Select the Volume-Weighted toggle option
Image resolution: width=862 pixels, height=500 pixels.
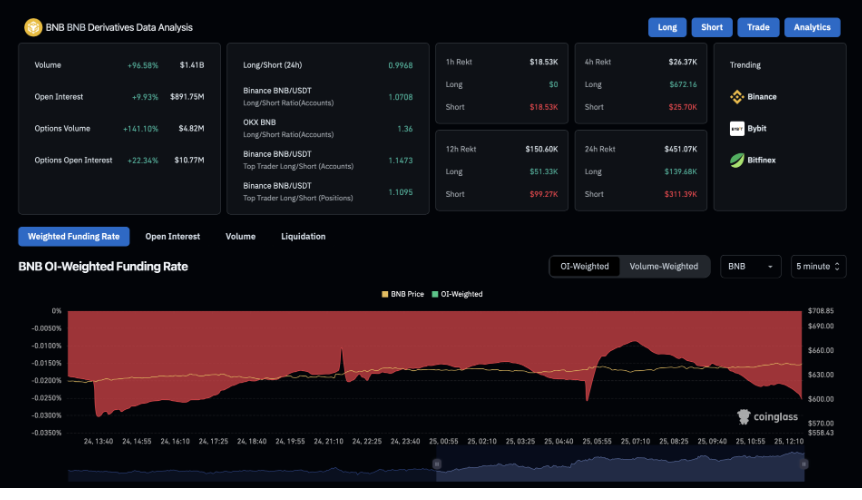(664, 266)
